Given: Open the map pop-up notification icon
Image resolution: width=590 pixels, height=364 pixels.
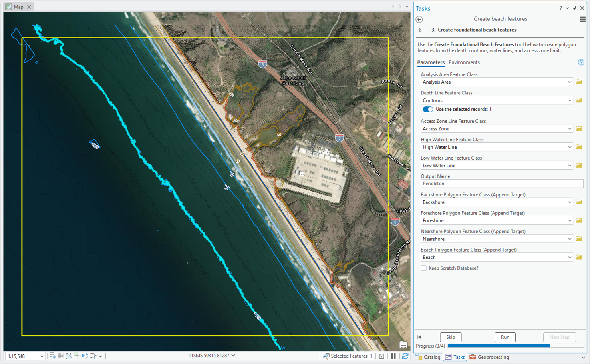Looking at the screenshot, I should (x=403, y=345).
